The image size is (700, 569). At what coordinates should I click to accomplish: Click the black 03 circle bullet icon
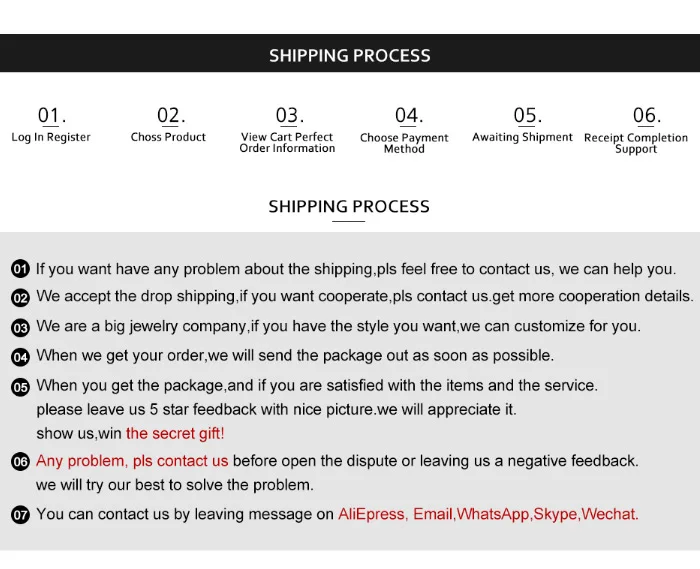tap(20, 328)
